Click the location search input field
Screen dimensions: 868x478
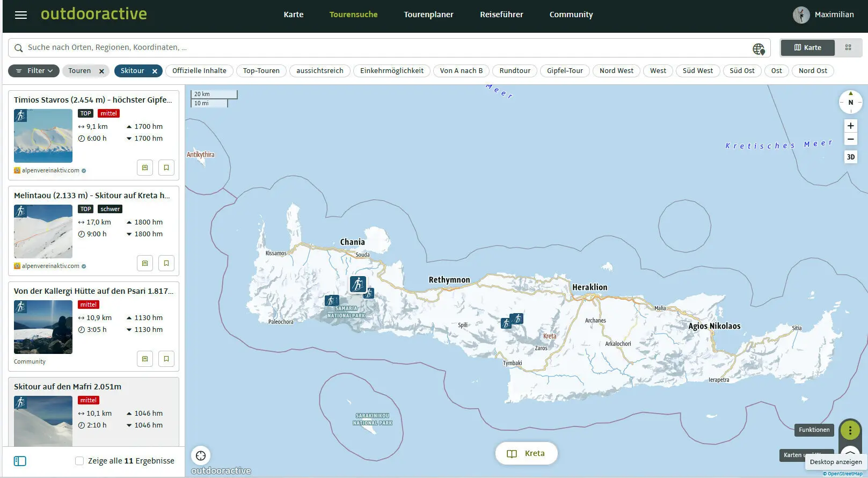pyautogui.click(x=376, y=48)
